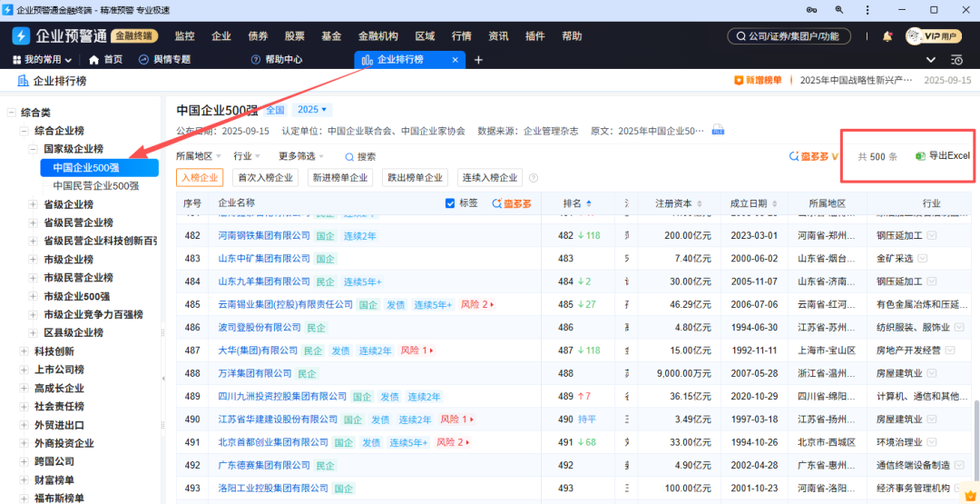Open the PDF file icon beside 原文
Screen dimensions: 980x504
(718, 132)
